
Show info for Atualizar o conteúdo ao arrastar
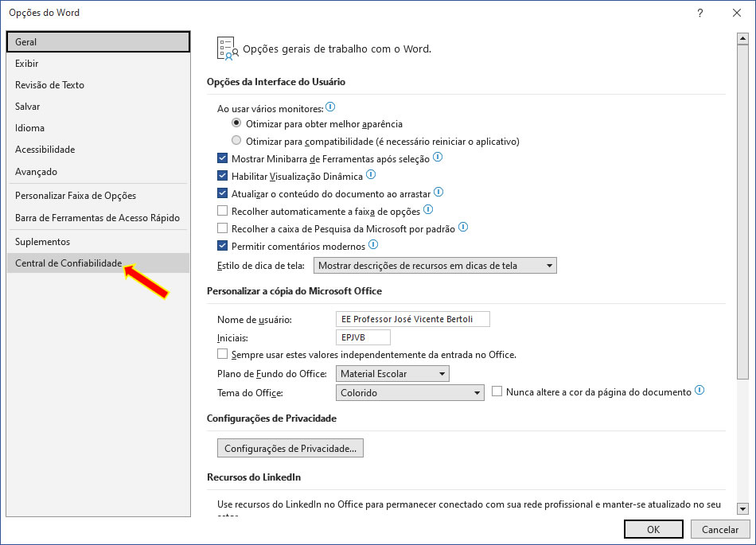(438, 193)
